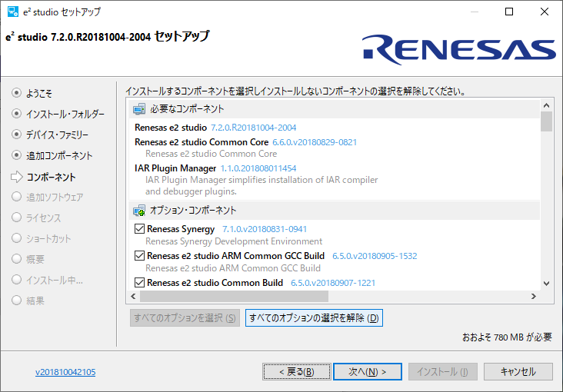563x392 pixels.
Task: Click the インストール (I) button
Action: coord(443,371)
